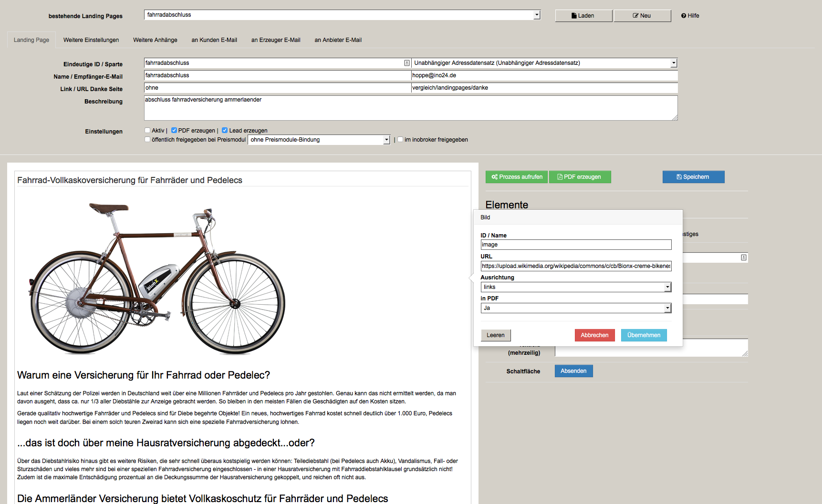Image resolution: width=822 pixels, height=504 pixels.
Task: Open the an Kunden E-Mail tab
Action: pos(214,40)
